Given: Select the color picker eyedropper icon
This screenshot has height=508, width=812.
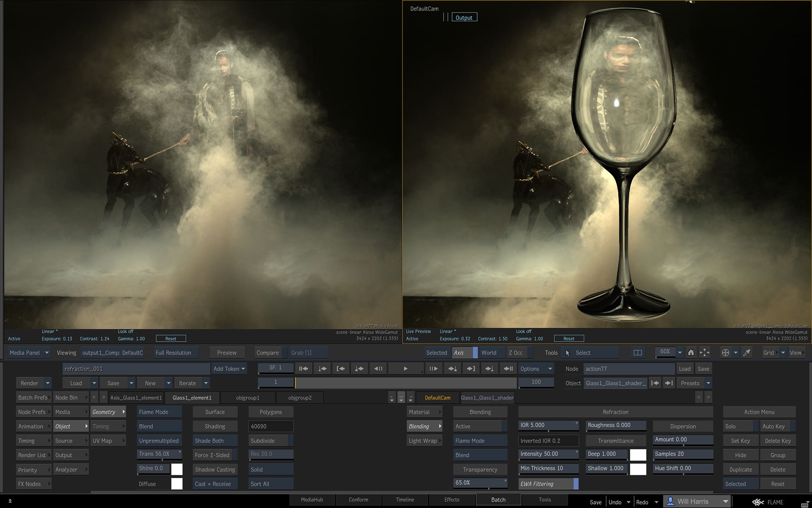Looking at the screenshot, I should [x=747, y=352].
